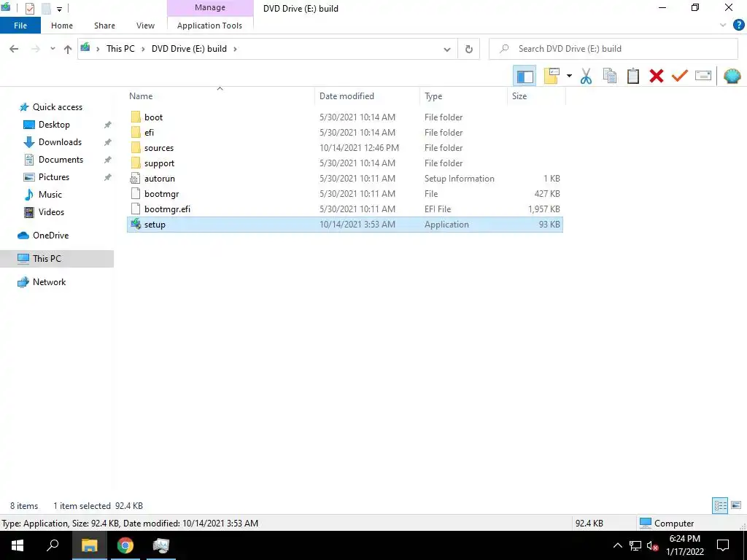This screenshot has width=747, height=560.
Task: Switch to the Share ribbon tab
Action: coord(104,26)
